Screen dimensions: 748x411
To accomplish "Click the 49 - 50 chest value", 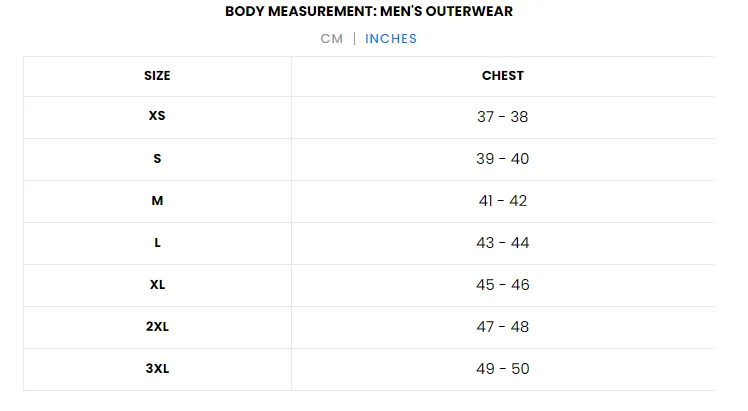I will [503, 369].
